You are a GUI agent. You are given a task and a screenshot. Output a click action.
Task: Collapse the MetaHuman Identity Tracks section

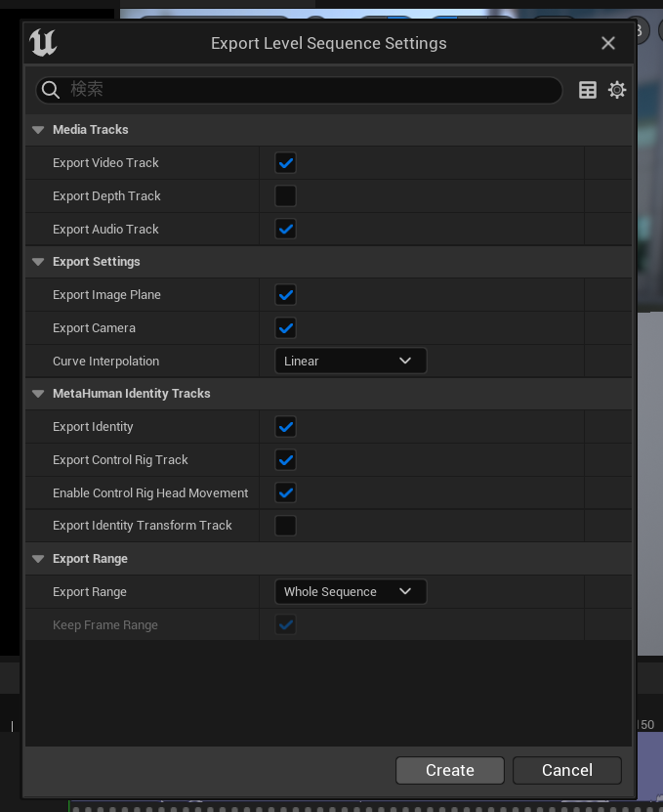coord(38,394)
